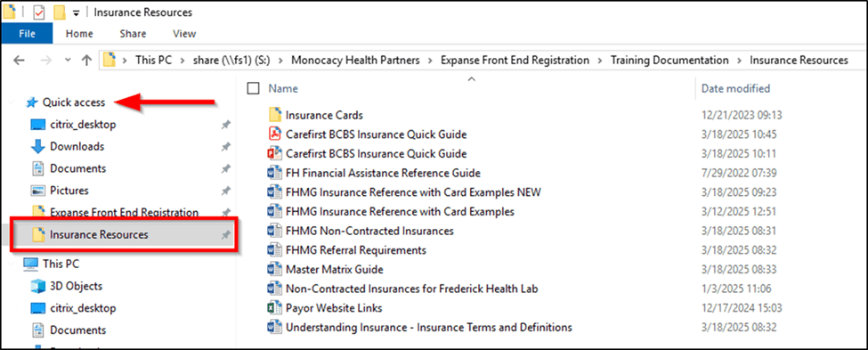This screenshot has width=868, height=350.
Task: Open the first Carefirst BCBS Quick Guide PDF icon
Action: pyautogui.click(x=275, y=134)
